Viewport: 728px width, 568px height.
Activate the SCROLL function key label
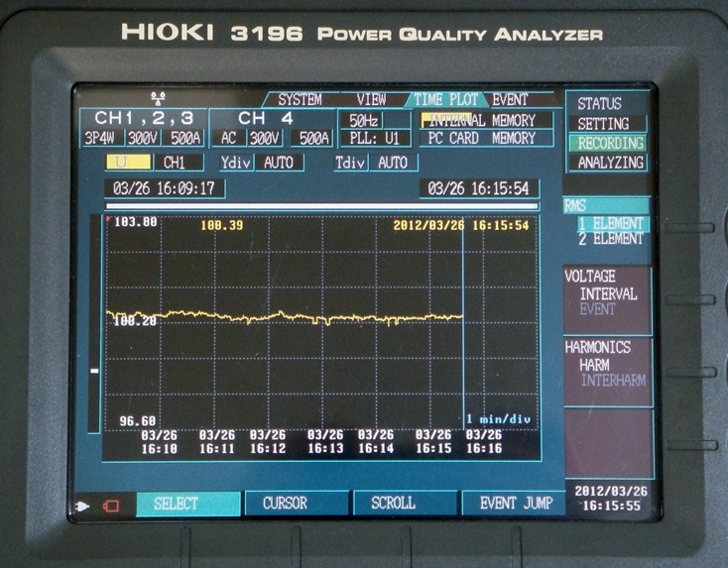point(405,503)
